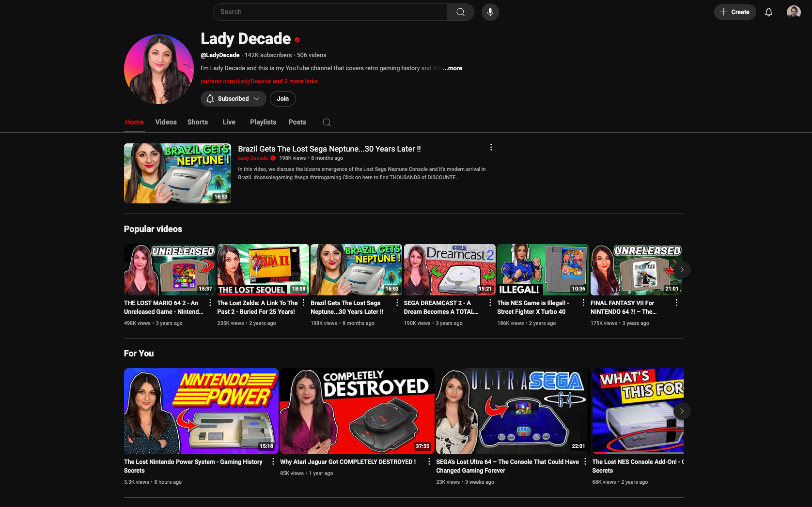Click the Create button

(735, 12)
